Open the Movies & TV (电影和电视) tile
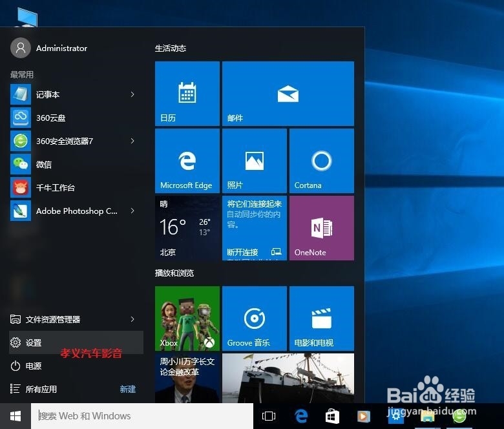Image resolution: width=504 pixels, height=429 pixels. tap(321, 319)
